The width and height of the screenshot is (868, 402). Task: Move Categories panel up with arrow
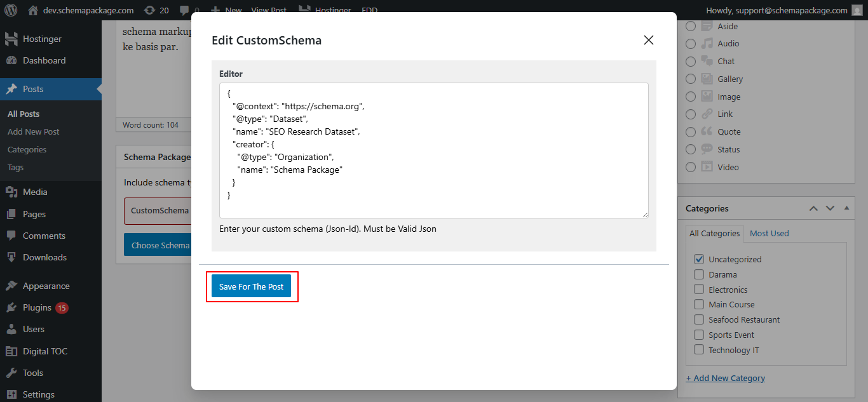pos(813,208)
